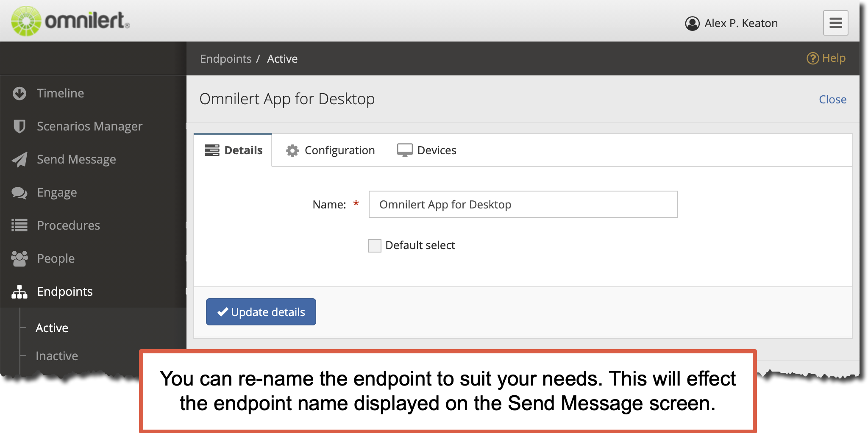Click the Details tab icon
868x433 pixels.
point(212,150)
